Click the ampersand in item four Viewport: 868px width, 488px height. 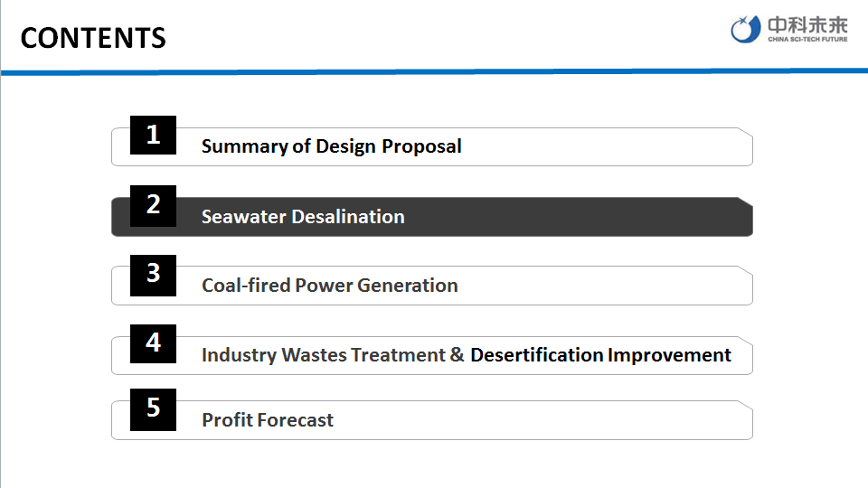(x=458, y=355)
